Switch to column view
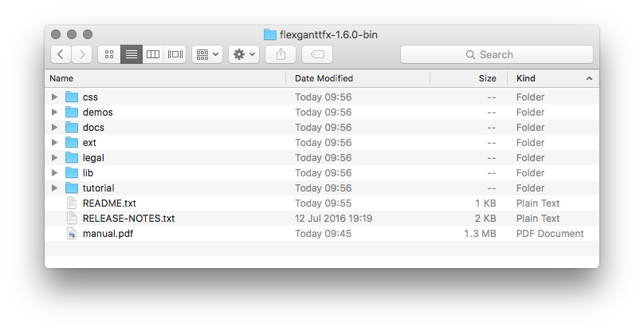Viewport: 644px width, 332px height. (153, 54)
